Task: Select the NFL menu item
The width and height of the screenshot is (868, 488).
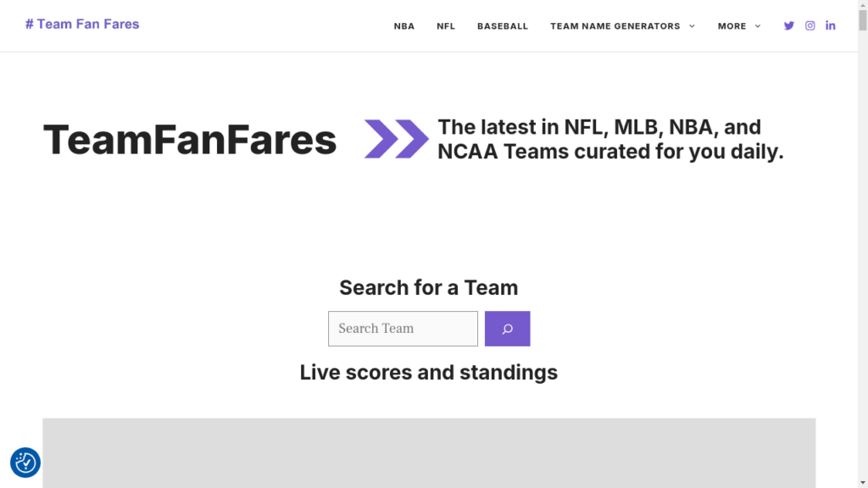Action: click(445, 25)
